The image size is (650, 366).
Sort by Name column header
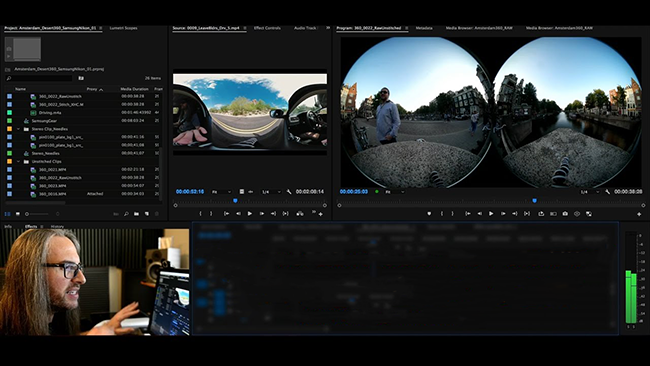tap(20, 89)
